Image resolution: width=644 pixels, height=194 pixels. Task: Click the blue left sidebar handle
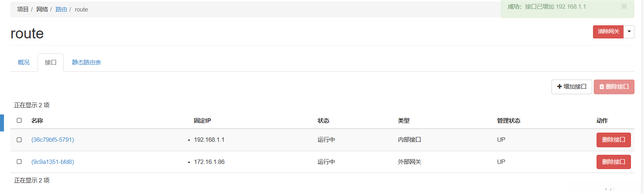[x=2, y=123]
